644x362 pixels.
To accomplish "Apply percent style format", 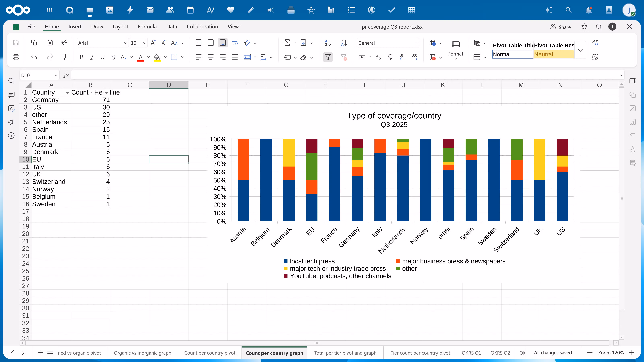I will coord(378,57).
